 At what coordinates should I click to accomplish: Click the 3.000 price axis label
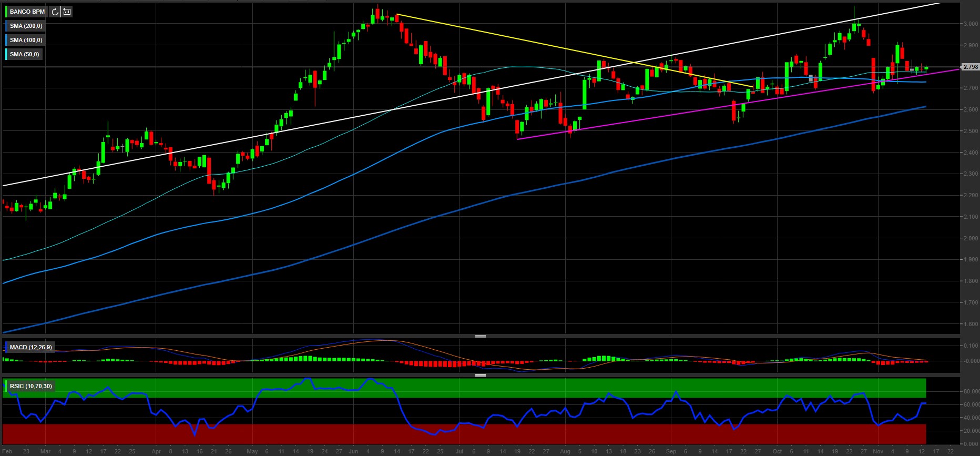pyautogui.click(x=971, y=24)
